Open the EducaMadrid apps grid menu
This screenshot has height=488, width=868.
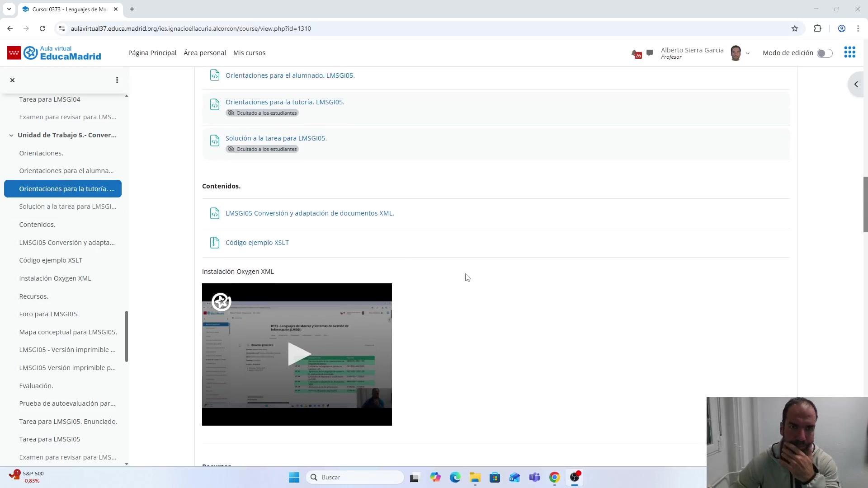pyautogui.click(x=849, y=52)
